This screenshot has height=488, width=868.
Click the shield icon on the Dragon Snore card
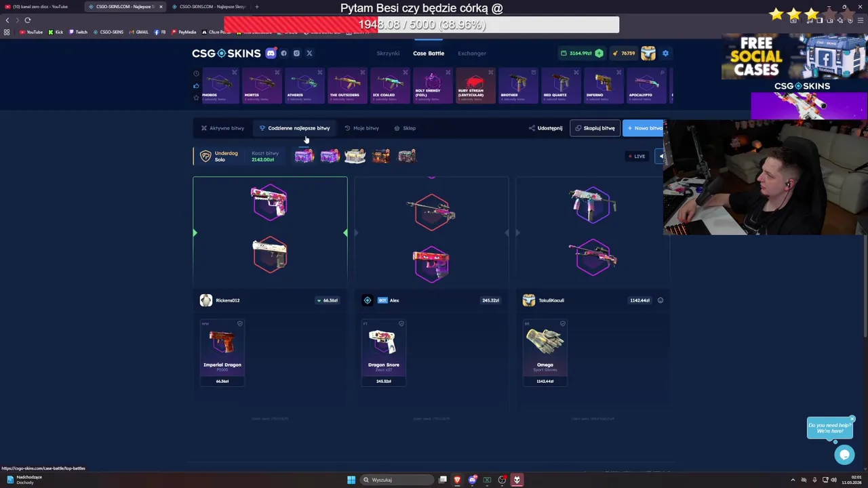pyautogui.click(x=401, y=323)
